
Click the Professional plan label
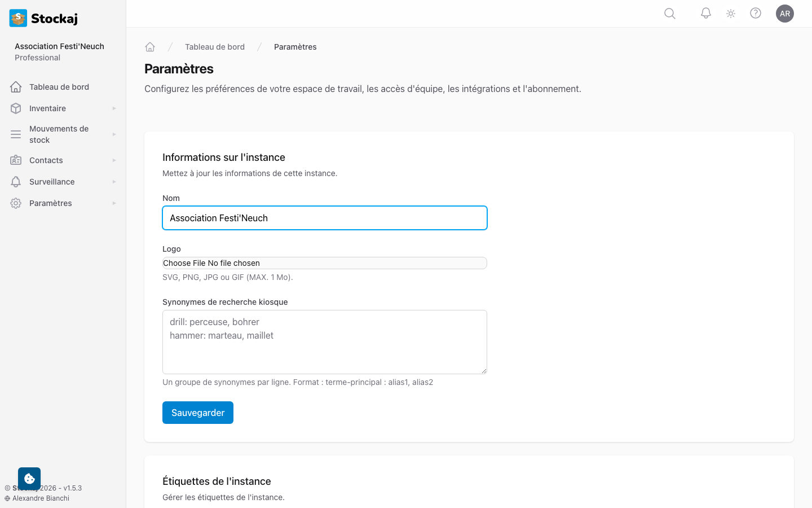point(37,58)
